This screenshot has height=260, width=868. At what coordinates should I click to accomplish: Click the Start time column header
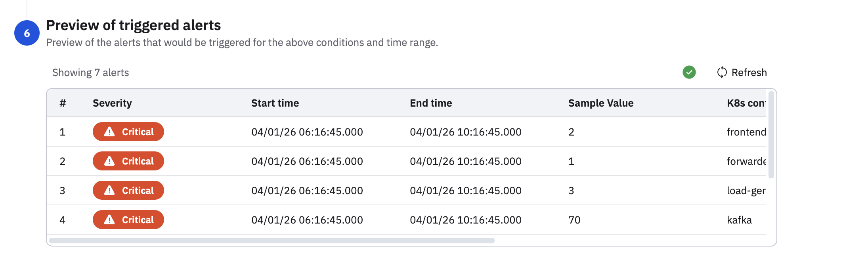(x=275, y=103)
